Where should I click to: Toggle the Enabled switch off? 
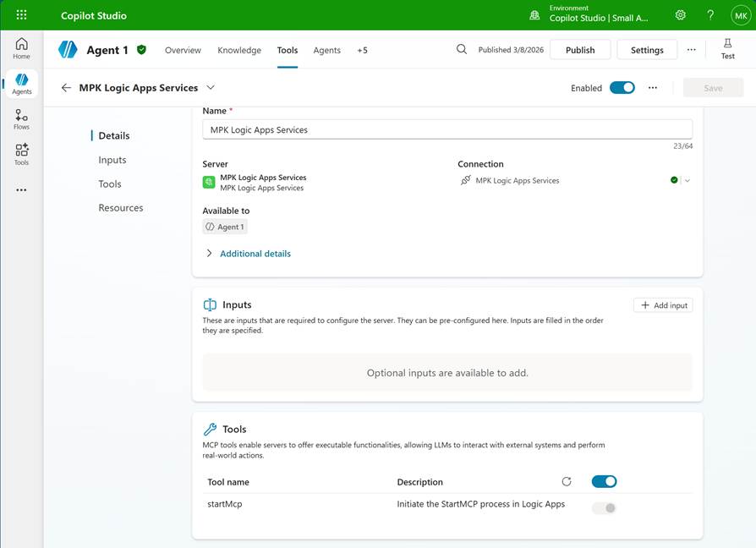622,88
